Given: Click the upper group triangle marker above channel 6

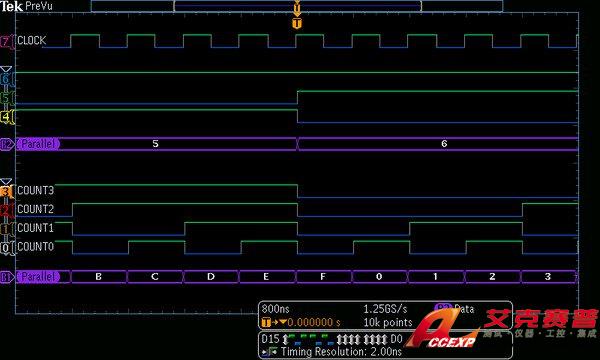Looking at the screenshot, I should [x=6, y=69].
